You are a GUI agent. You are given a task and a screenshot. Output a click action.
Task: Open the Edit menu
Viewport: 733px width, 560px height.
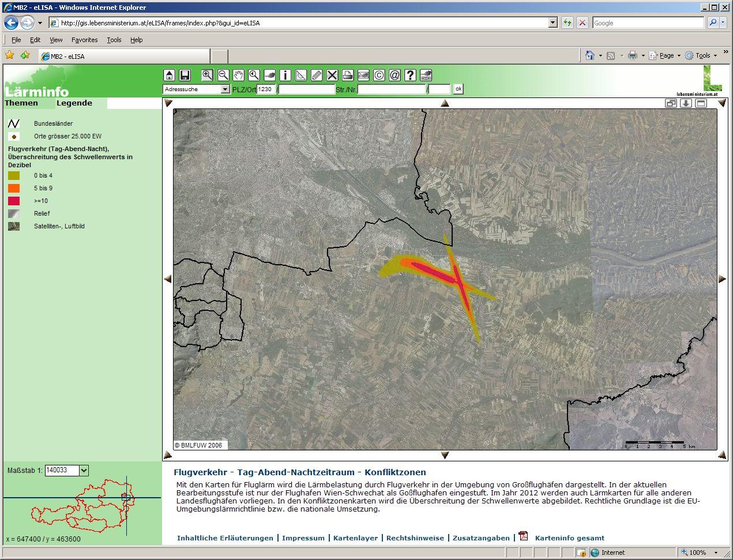35,40
